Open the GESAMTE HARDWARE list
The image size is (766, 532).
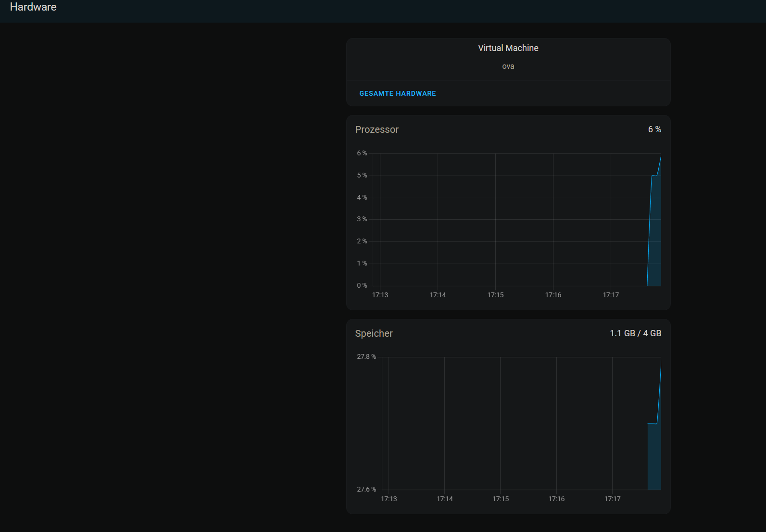397,93
